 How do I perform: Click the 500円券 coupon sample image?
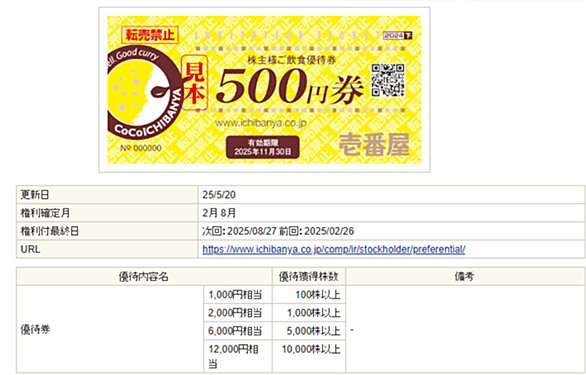(x=264, y=90)
